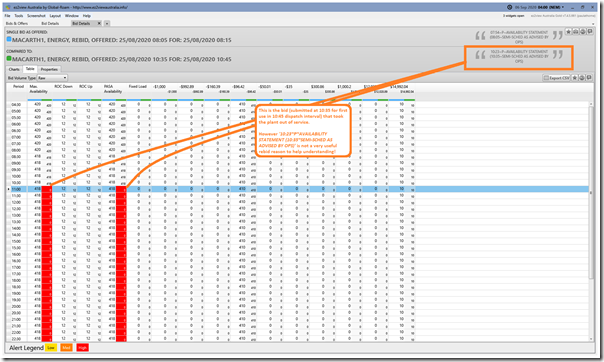
Task: Click the 10:23 availability statement rebid reason
Action: [519, 56]
